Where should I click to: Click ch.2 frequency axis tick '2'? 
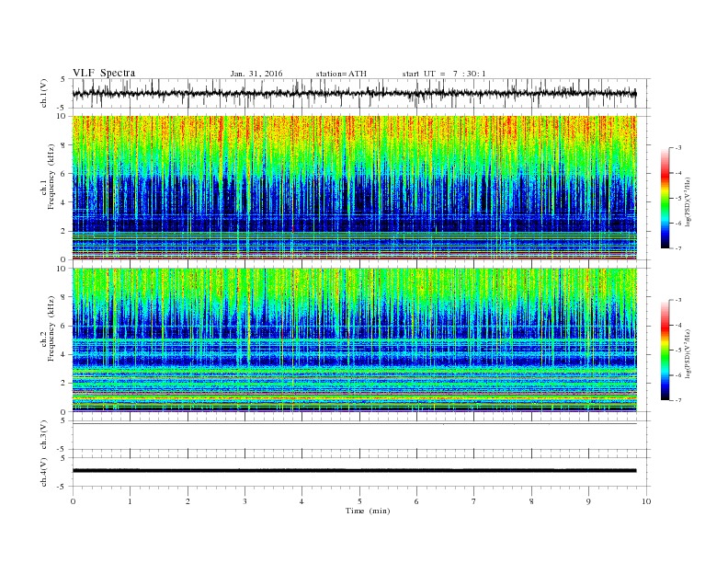coord(64,384)
